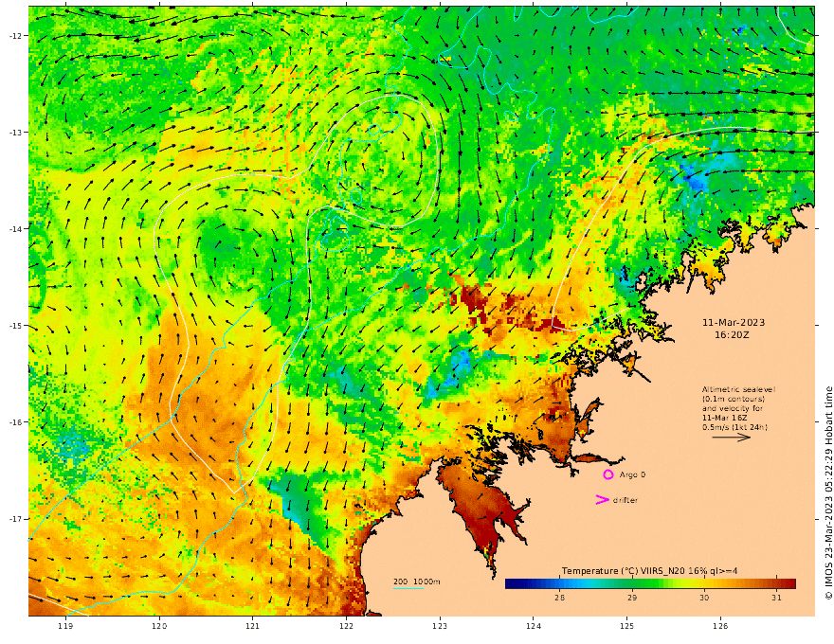Click the longitude axis label 119
The width and height of the screenshot is (834, 644).
[x=65, y=626]
